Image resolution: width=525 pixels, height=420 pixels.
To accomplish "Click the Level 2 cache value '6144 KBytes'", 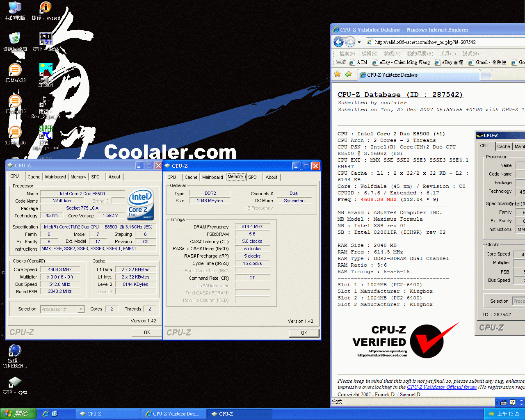I will coord(136,284).
